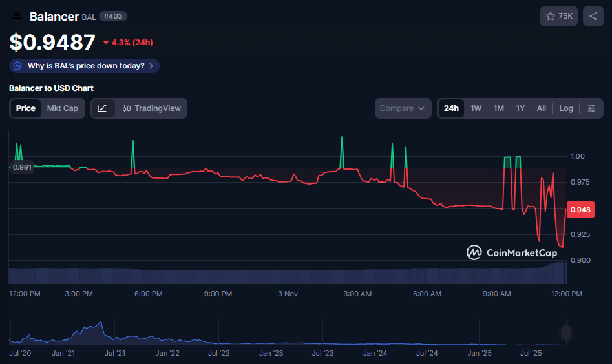This screenshot has height=364, width=612.
Task: Click the Balancer coin logo icon
Action: pos(17,16)
